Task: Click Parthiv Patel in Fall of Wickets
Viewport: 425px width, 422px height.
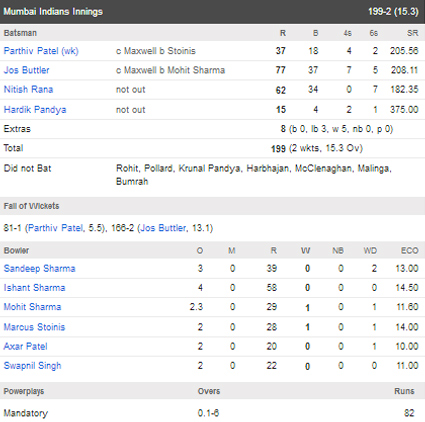Action: tap(55, 228)
